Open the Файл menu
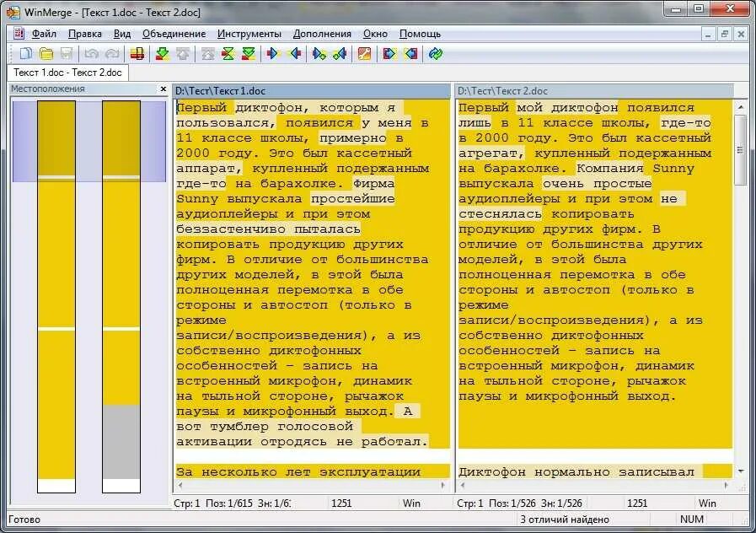The image size is (756, 533). pos(44,34)
